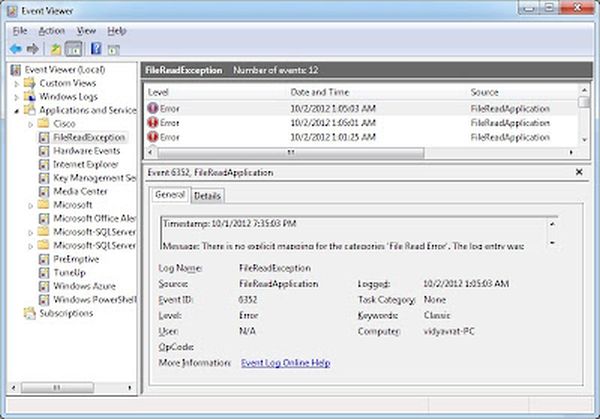This screenshot has height=419, width=600.
Task: Open the File menu
Action: [x=20, y=31]
